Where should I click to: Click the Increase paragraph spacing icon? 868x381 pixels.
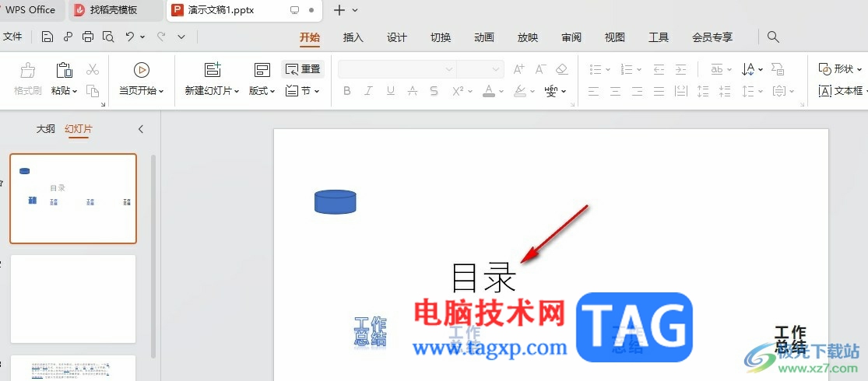[703, 91]
